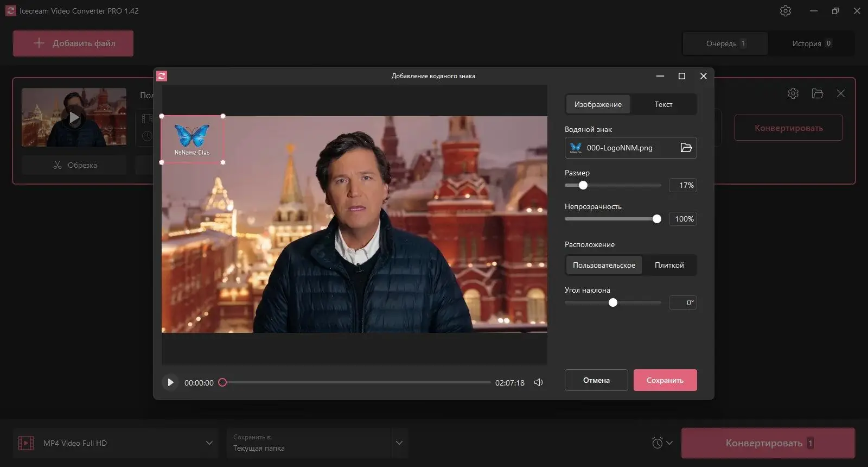Expand the MP4 Video Full HD format dropdown
The image size is (868, 467).
pos(209,443)
